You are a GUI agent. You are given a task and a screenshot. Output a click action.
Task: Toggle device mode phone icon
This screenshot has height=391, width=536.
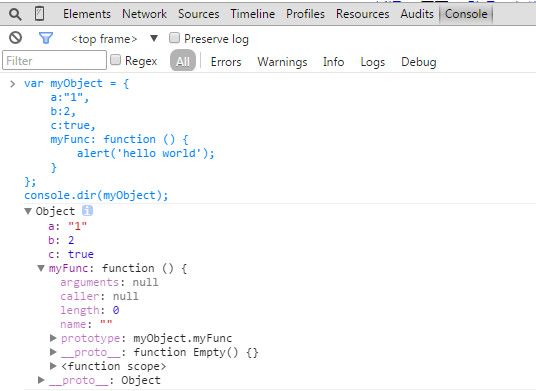[40, 14]
